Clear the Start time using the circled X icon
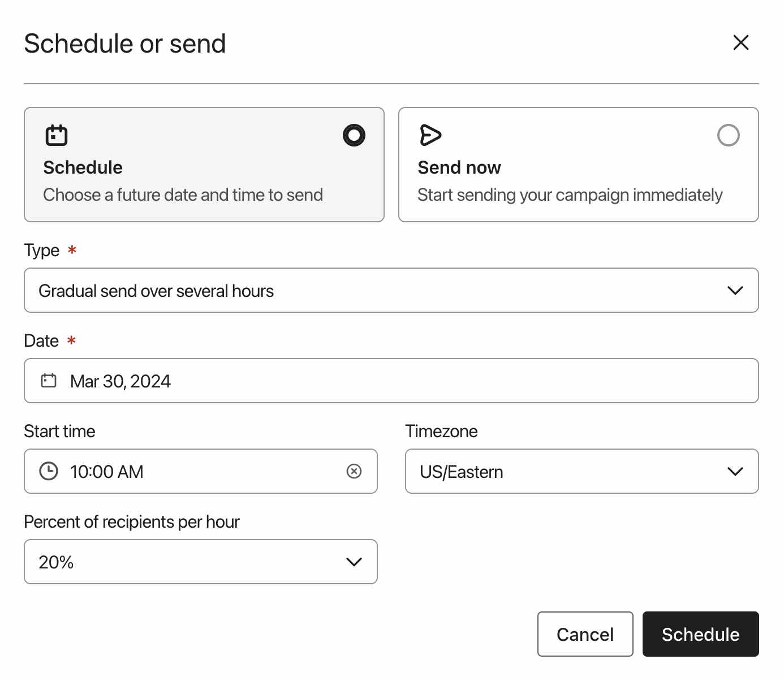This screenshot has width=784, height=681. [354, 471]
